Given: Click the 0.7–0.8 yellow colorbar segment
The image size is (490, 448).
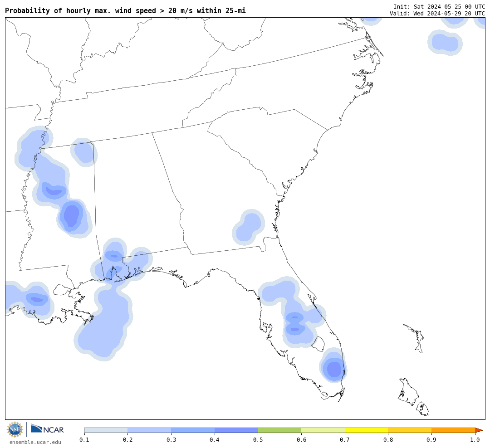Looking at the screenshot, I should pos(367,430).
